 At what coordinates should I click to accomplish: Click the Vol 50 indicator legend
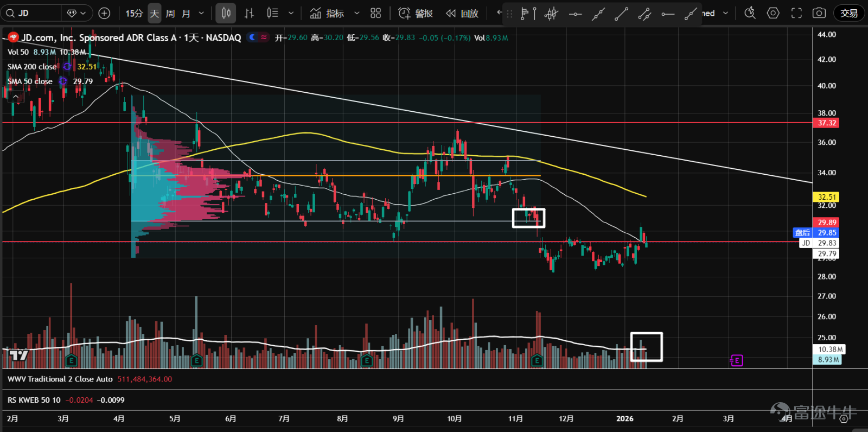point(18,52)
